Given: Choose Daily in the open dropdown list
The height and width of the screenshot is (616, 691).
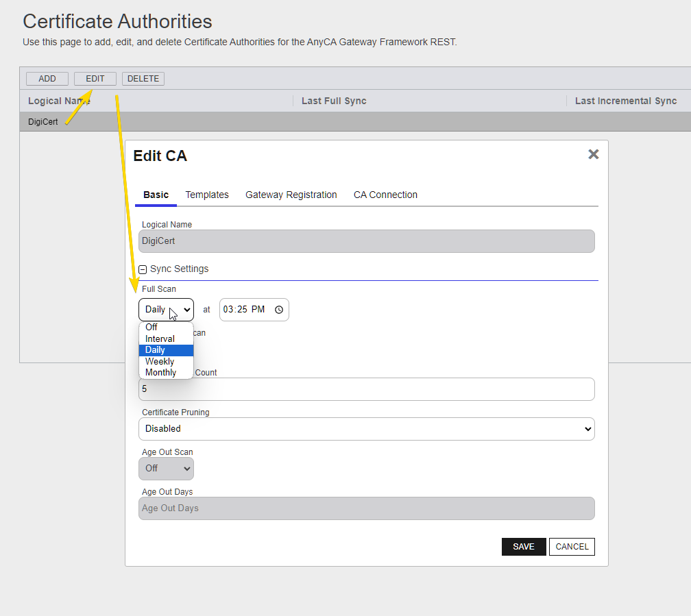Looking at the screenshot, I should coord(156,350).
